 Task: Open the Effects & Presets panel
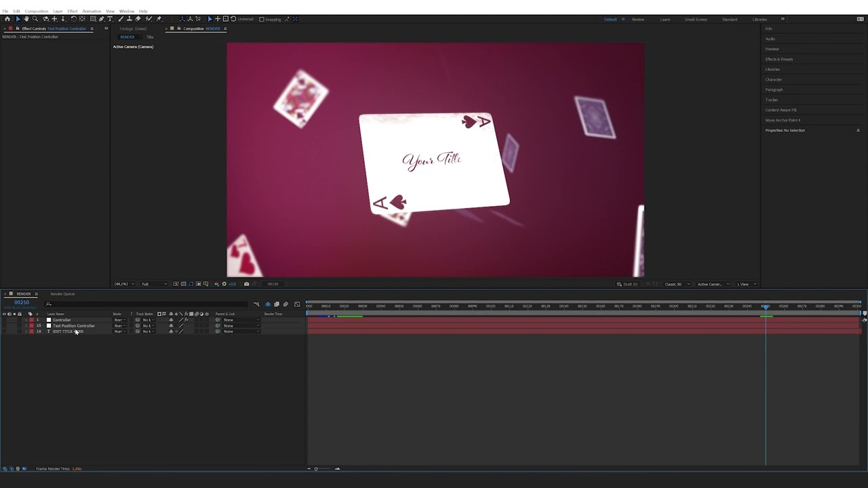click(x=779, y=59)
